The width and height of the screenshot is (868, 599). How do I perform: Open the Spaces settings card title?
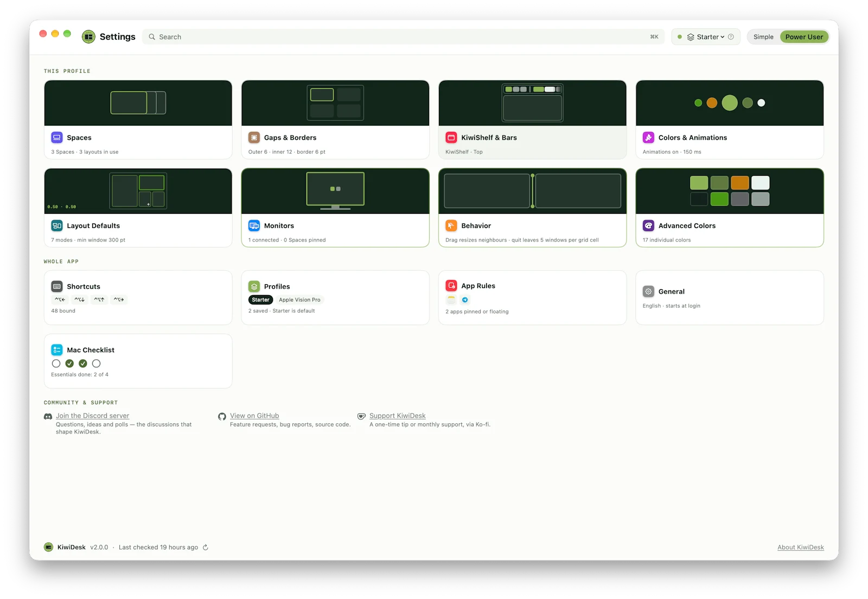coord(79,138)
